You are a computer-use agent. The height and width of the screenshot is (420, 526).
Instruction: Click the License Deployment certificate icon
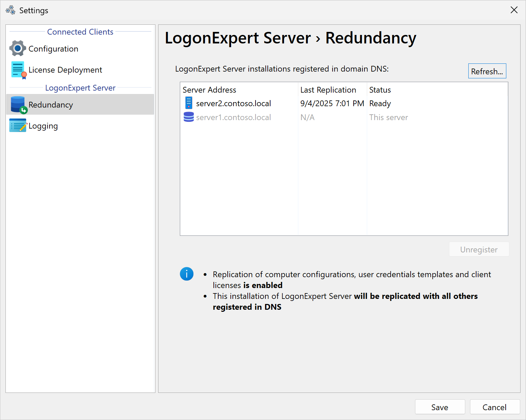coord(18,70)
